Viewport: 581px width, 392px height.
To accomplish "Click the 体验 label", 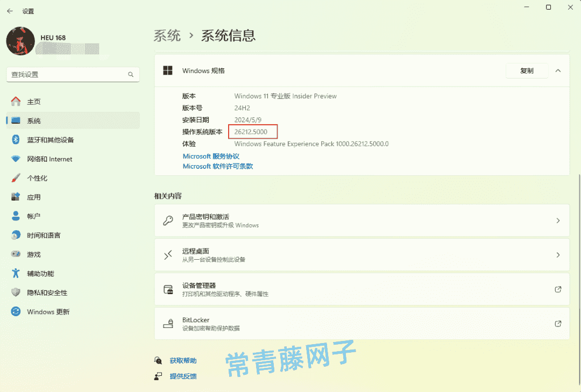I will pos(189,144).
